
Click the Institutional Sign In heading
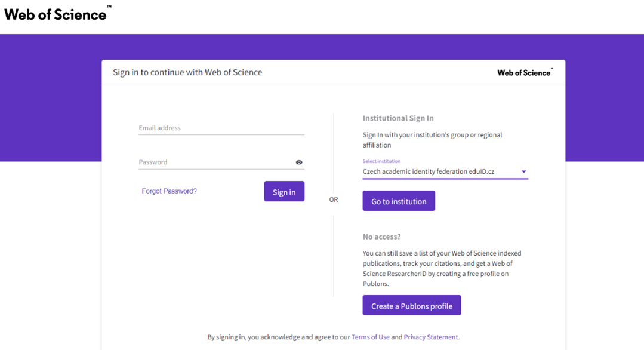pos(398,118)
